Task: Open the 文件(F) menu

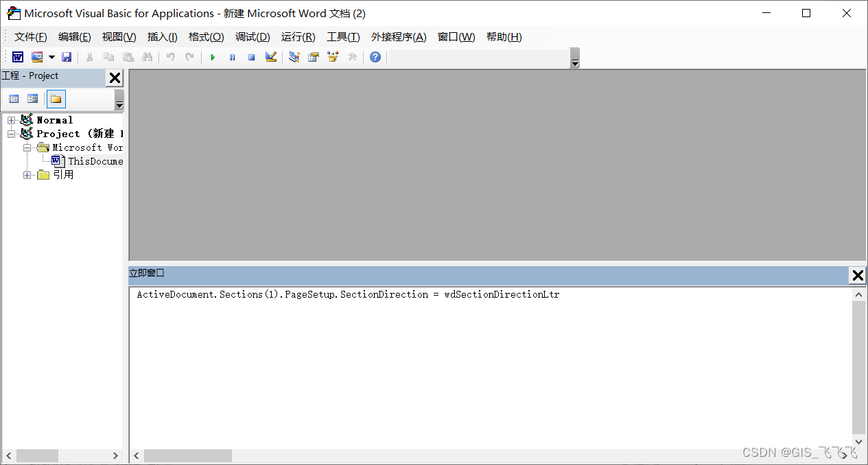Action: (31, 37)
